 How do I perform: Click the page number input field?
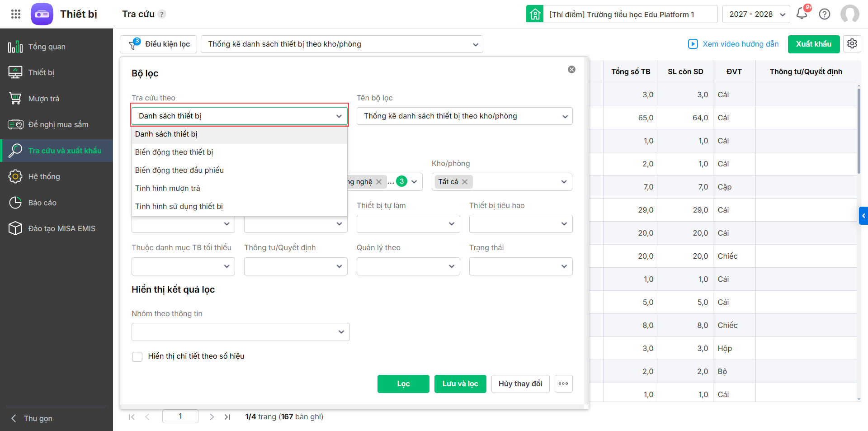pos(180,417)
